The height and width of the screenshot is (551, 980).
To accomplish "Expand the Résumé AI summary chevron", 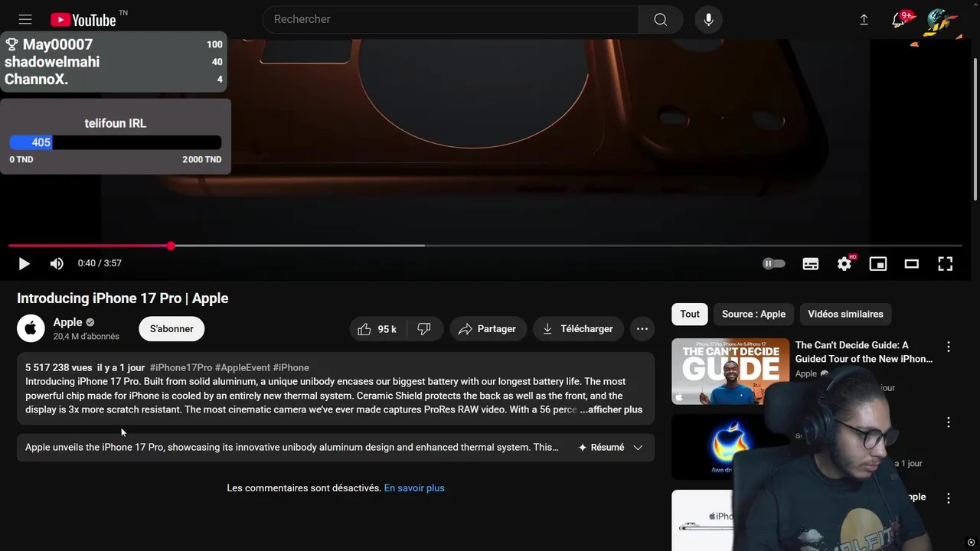I will point(638,448).
